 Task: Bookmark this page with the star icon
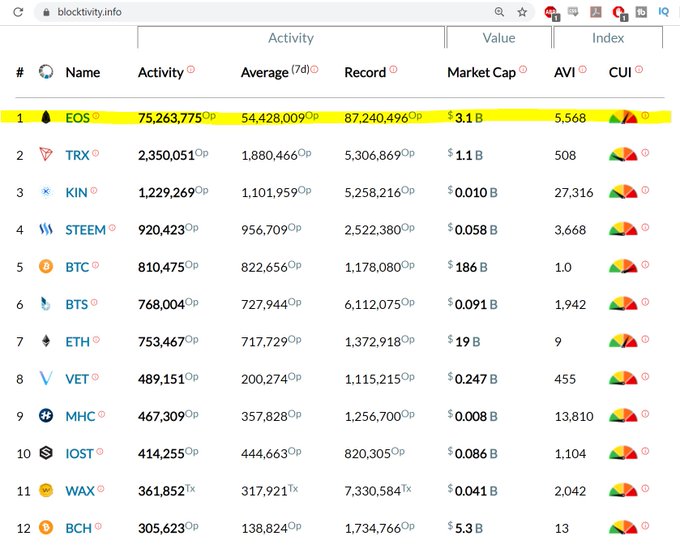tap(522, 12)
